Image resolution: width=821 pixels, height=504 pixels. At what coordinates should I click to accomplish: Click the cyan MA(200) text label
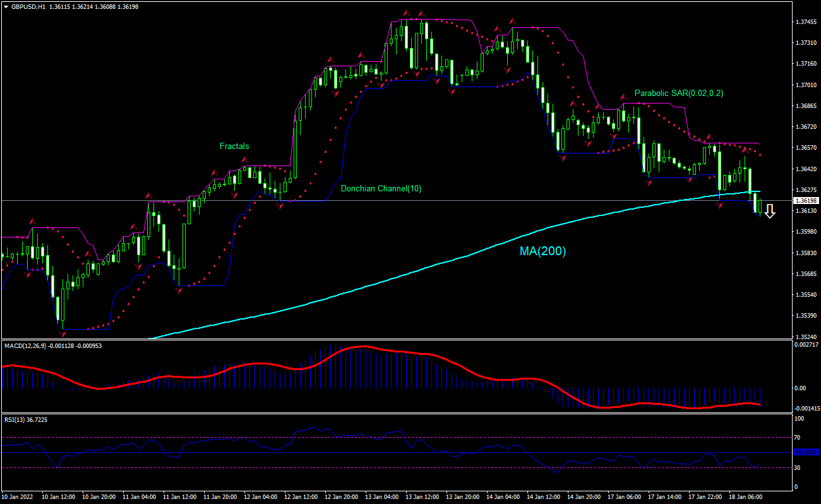tap(542, 251)
